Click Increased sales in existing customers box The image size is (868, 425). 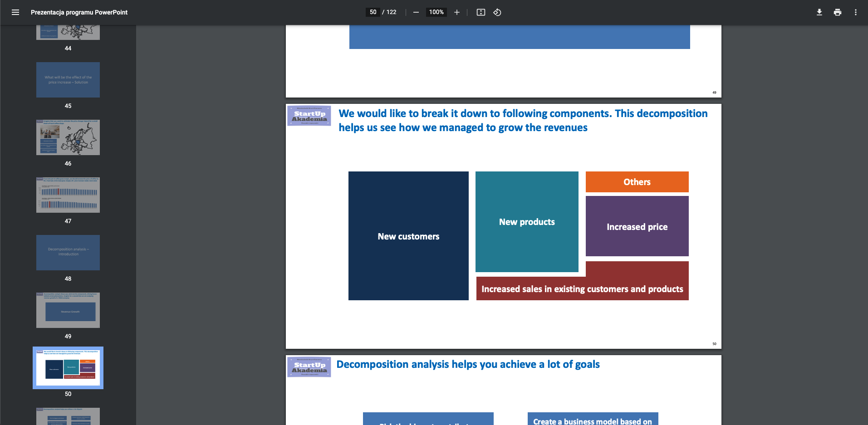point(582,289)
